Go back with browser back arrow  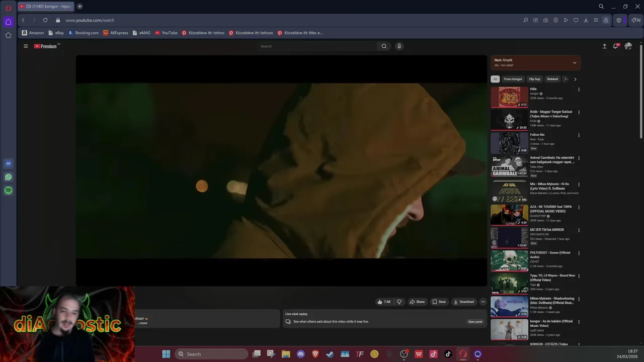(x=23, y=20)
